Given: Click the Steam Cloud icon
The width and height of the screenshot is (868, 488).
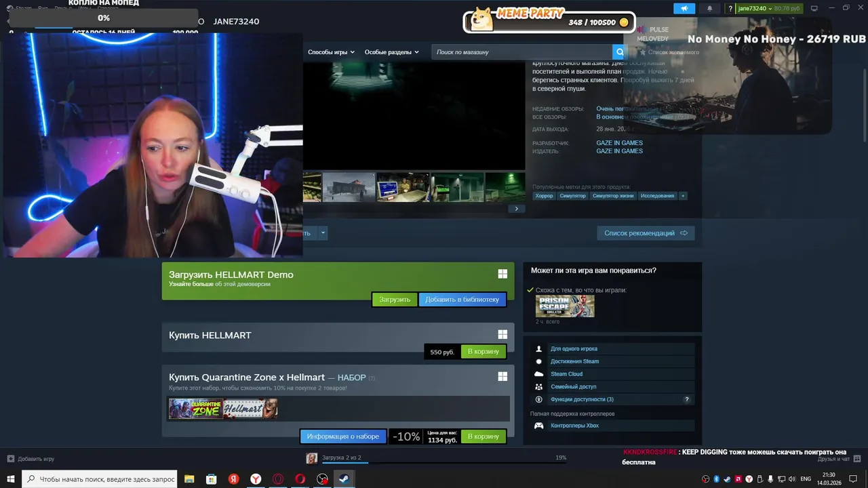Looking at the screenshot, I should coord(539,374).
